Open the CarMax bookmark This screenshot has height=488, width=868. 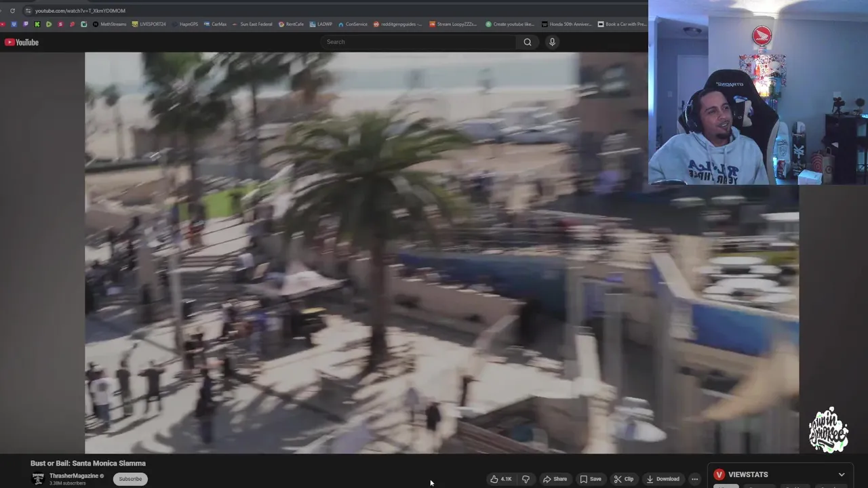point(215,24)
